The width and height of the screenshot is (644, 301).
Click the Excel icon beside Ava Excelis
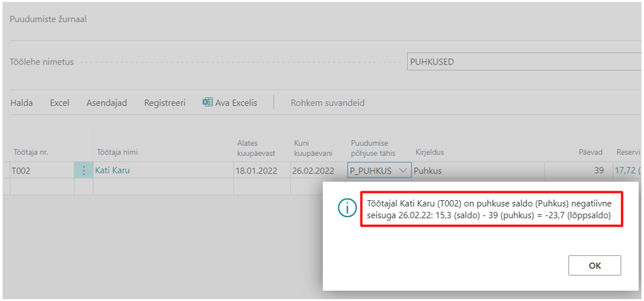[208, 103]
